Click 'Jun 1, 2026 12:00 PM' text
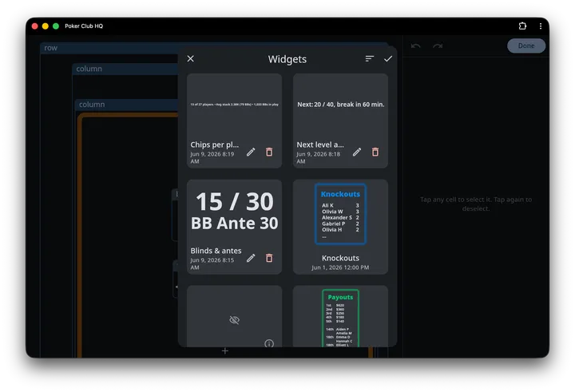This screenshot has width=575, height=392. [340, 267]
